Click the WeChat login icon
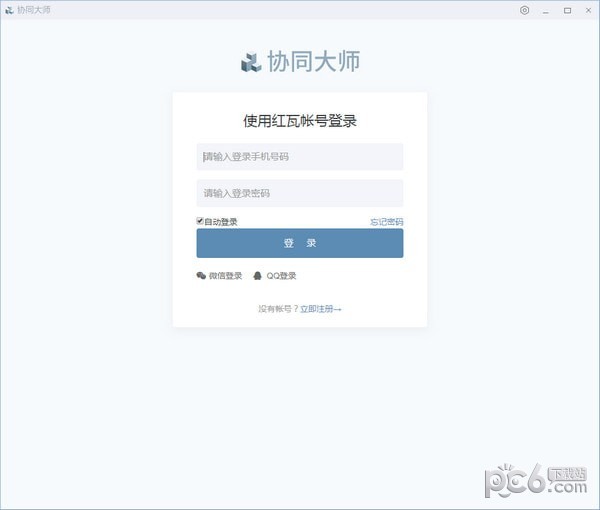The width and height of the screenshot is (600, 510). 201,275
